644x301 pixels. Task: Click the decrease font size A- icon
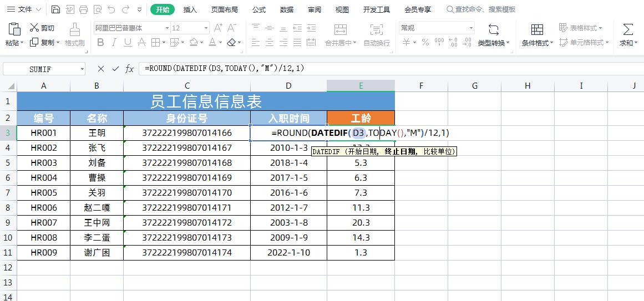(232, 28)
